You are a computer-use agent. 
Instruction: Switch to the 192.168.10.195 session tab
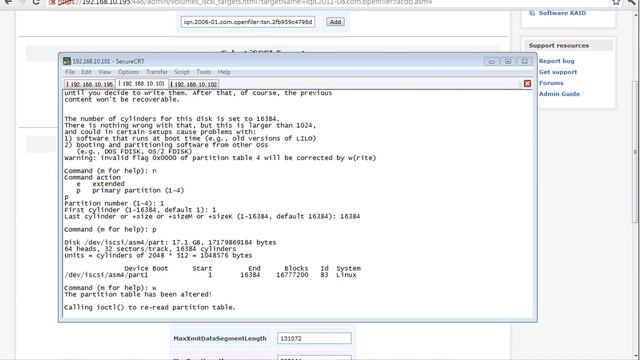90,84
